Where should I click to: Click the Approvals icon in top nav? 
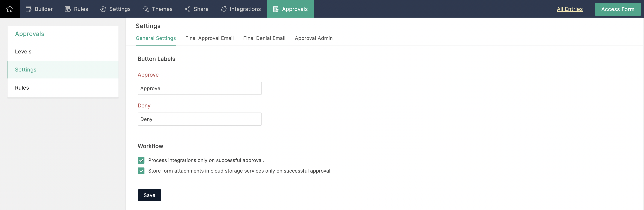[x=275, y=9]
